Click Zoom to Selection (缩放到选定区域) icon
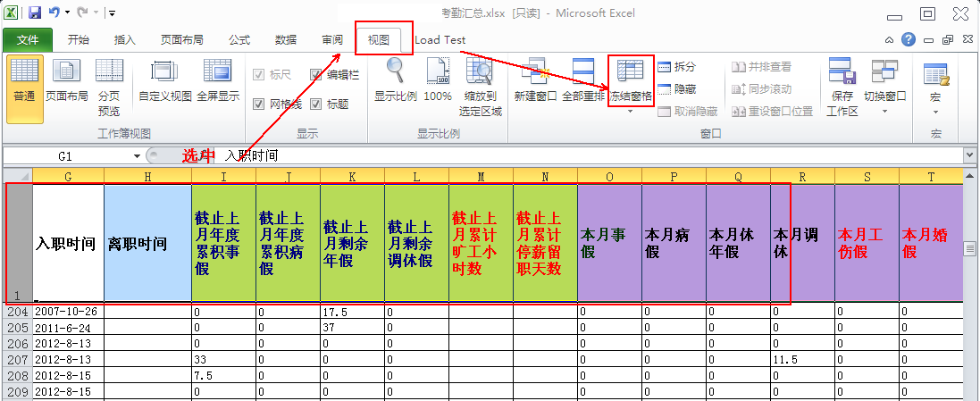This screenshot has height=401, width=980. (x=481, y=71)
